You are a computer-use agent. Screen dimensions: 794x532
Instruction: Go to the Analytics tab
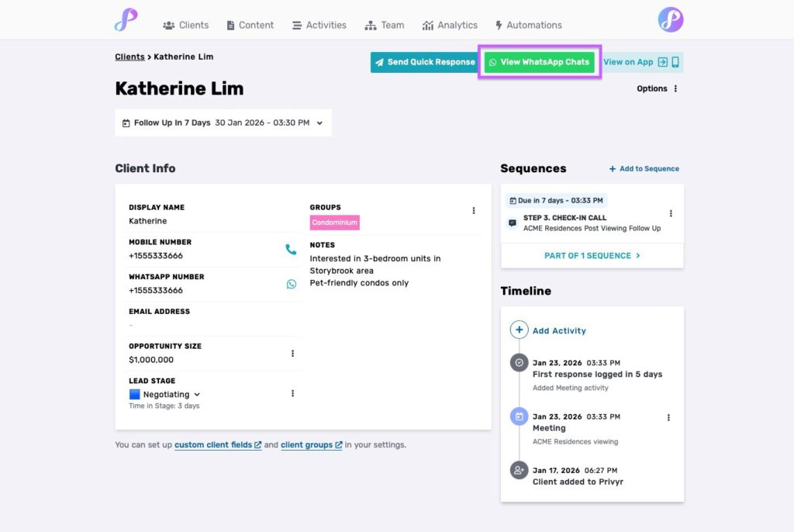[x=450, y=25]
